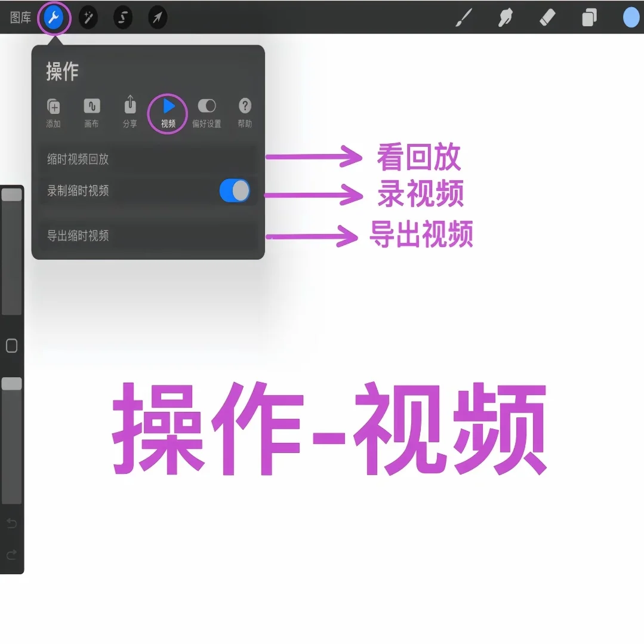Select the Brush tool
This screenshot has width=644, height=644.
[464, 17]
